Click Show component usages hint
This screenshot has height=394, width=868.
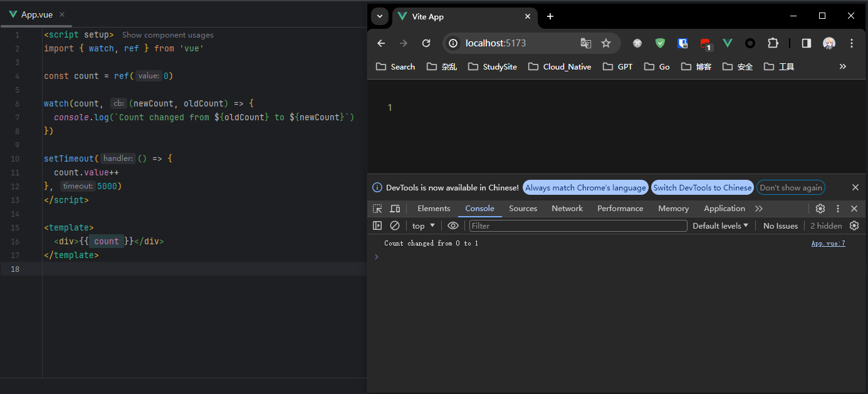click(x=168, y=35)
